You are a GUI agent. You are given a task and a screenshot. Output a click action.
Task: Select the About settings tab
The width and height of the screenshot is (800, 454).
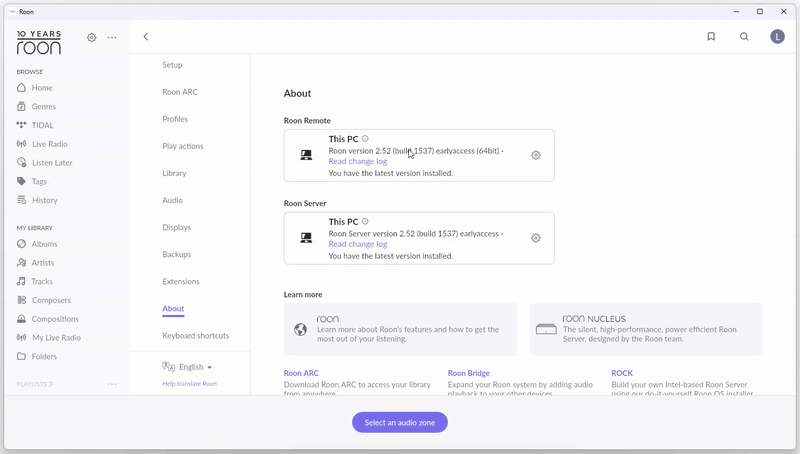click(x=173, y=309)
